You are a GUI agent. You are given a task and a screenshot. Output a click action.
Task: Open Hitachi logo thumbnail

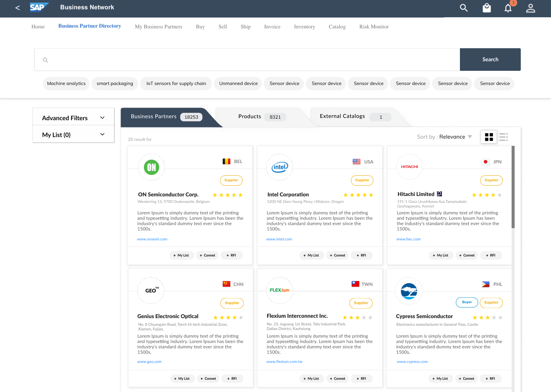[x=409, y=167]
